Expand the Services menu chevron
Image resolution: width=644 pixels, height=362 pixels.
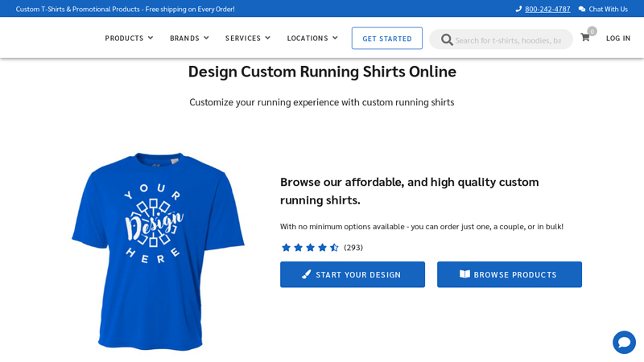tap(268, 38)
